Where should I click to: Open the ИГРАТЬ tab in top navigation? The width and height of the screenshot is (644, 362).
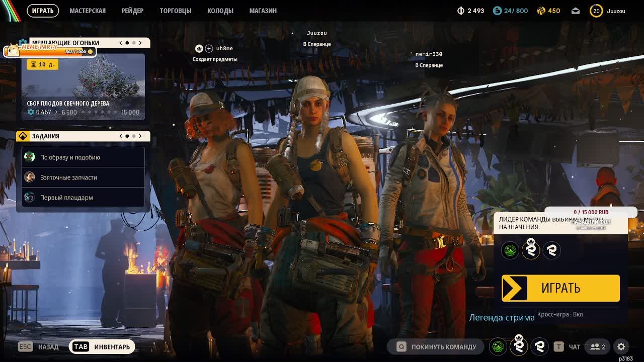(x=43, y=11)
